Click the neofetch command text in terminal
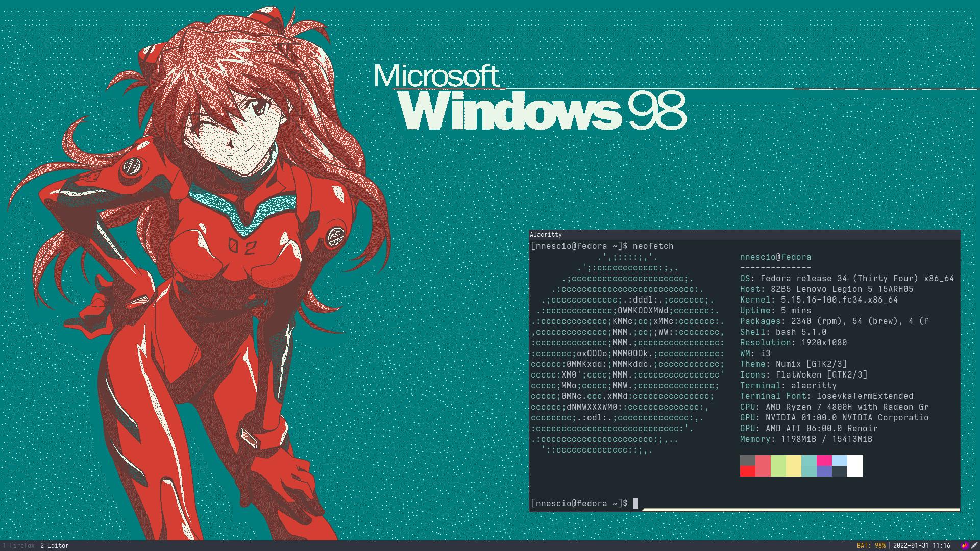Viewport: 980px width, 551px height. pyautogui.click(x=653, y=246)
